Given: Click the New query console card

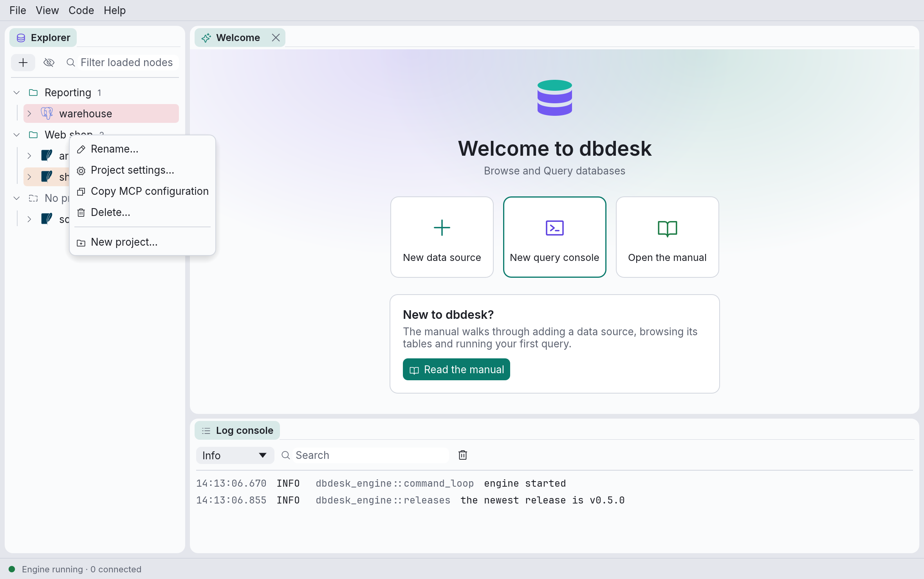Looking at the screenshot, I should point(555,237).
